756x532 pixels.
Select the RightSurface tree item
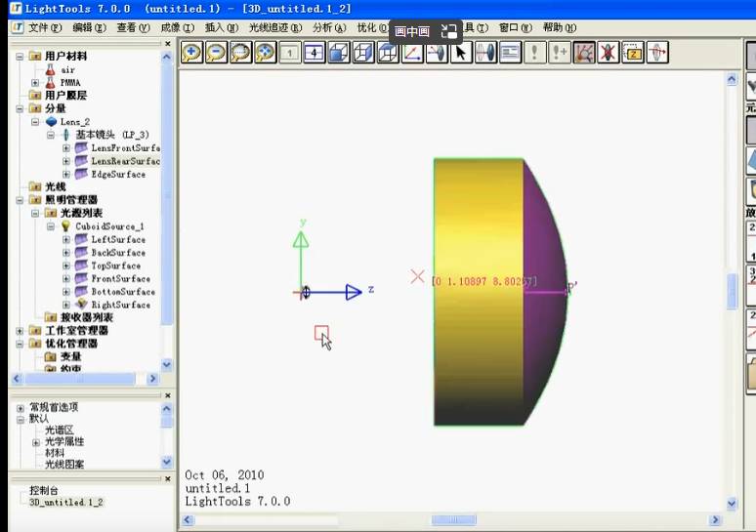coord(120,305)
